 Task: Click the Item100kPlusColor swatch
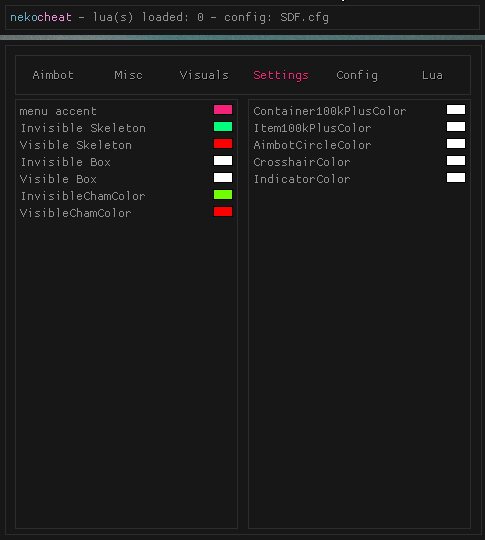click(456, 127)
